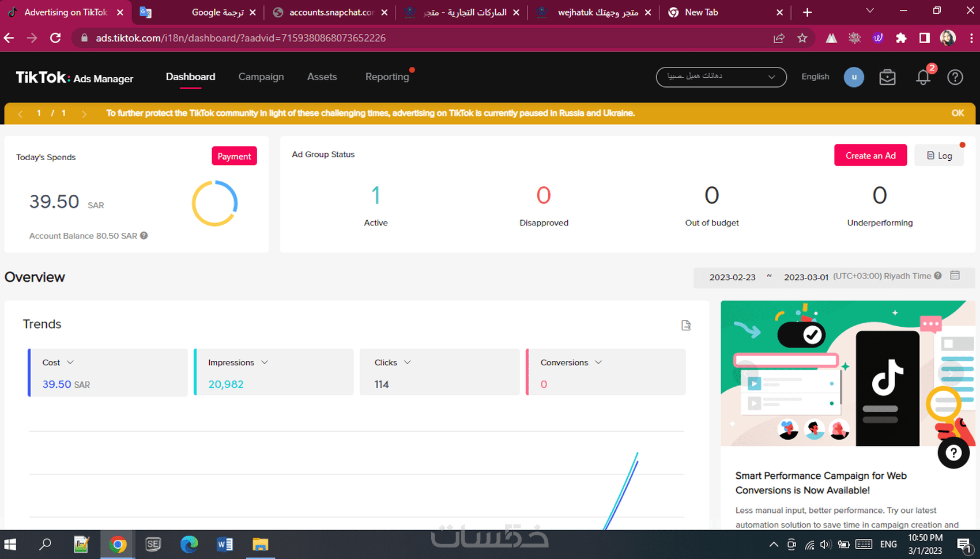The height and width of the screenshot is (559, 980).
Task: Open the date range calendar icon
Action: point(955,275)
